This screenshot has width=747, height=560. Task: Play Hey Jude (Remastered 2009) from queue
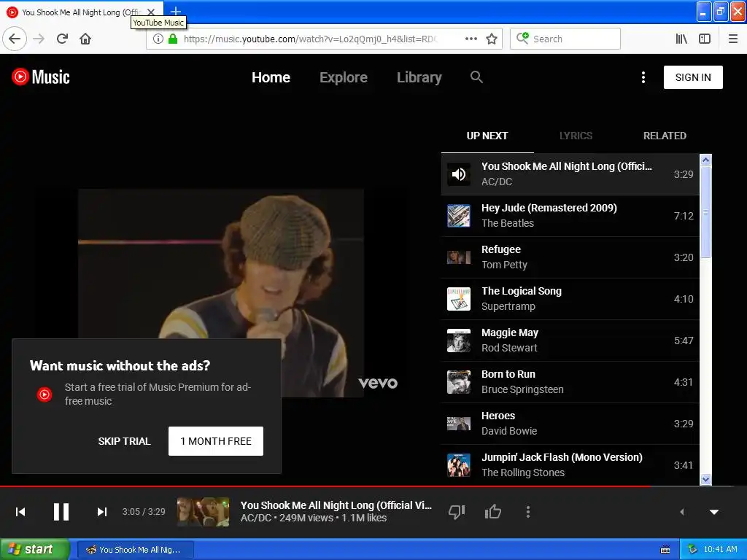pyautogui.click(x=570, y=216)
